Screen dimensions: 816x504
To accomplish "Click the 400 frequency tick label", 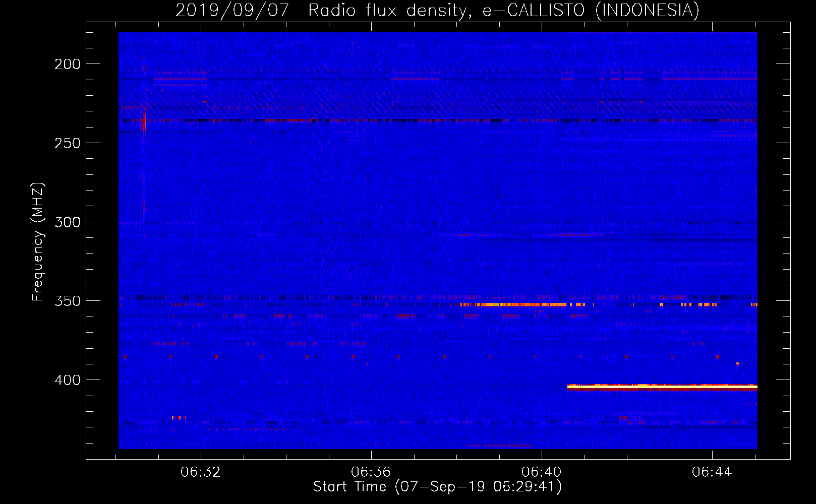I will pyautogui.click(x=68, y=380).
